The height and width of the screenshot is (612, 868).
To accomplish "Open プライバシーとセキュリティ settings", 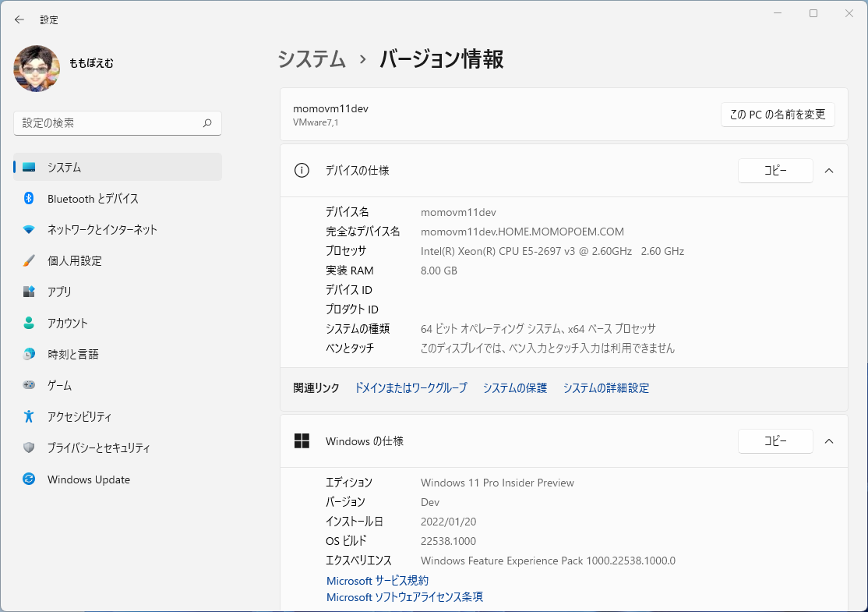I will (x=118, y=448).
